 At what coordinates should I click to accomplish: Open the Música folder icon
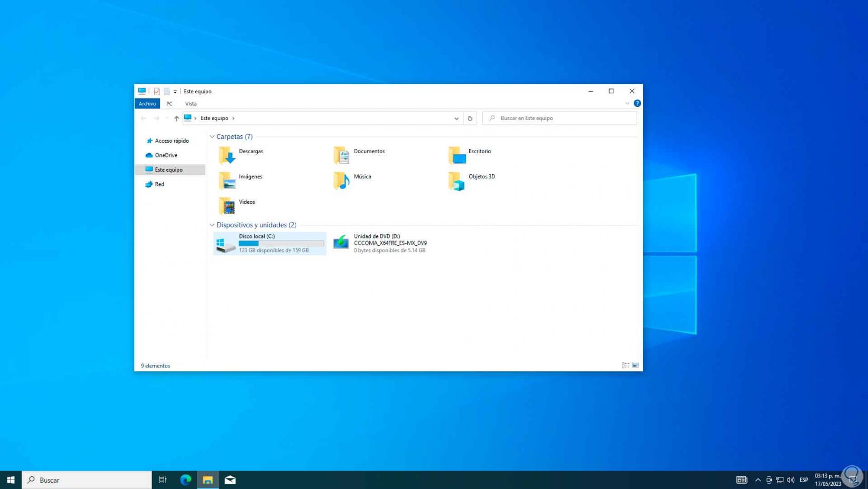[341, 181]
